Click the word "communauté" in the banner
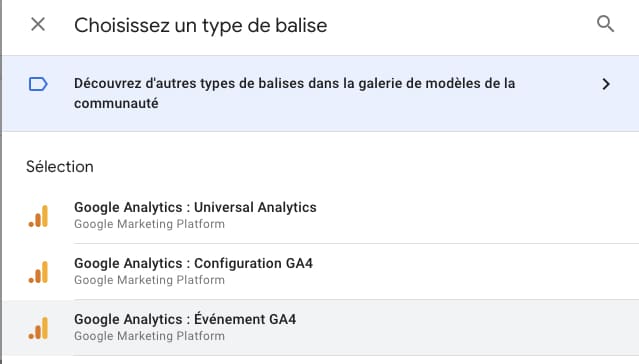Screen dimensions: 639x364 (x=116, y=104)
